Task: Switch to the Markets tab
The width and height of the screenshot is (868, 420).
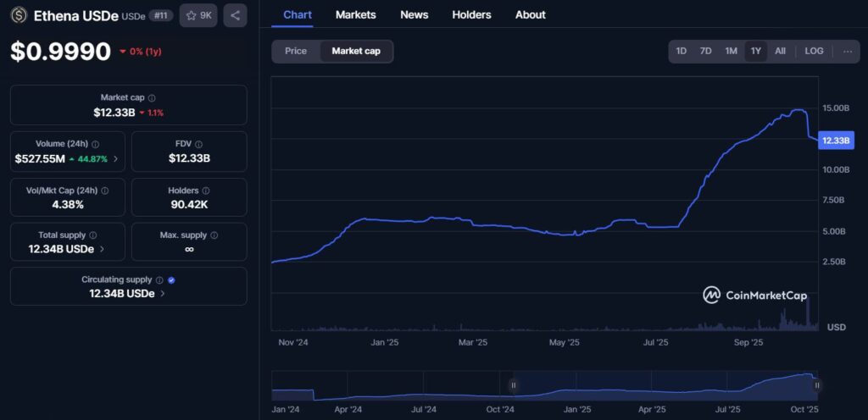Action: (x=355, y=14)
